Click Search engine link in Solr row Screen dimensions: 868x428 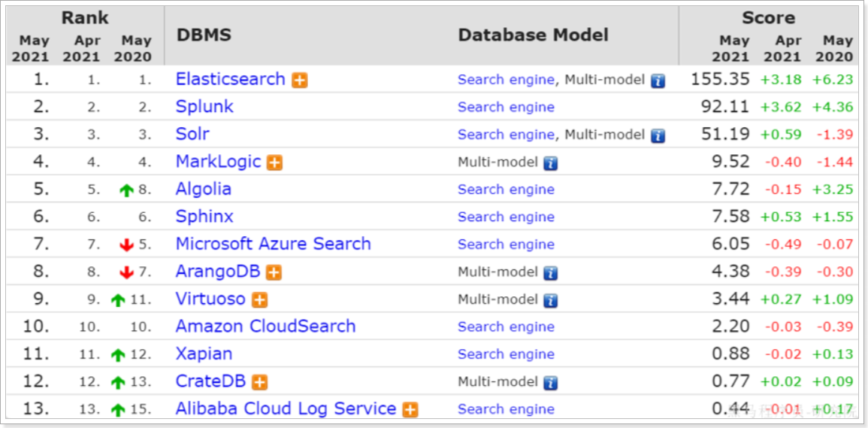(x=506, y=135)
